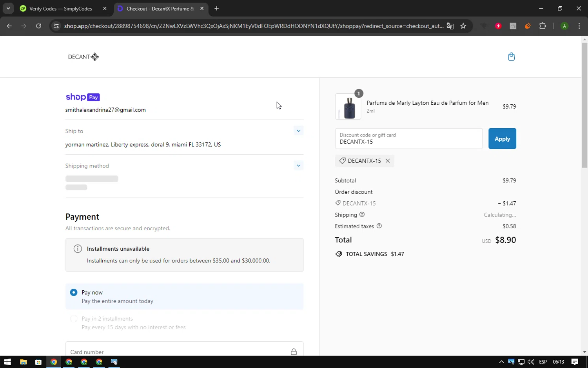588x368 pixels.
Task: Click the Discount code or gift card field
Action: 409,138
